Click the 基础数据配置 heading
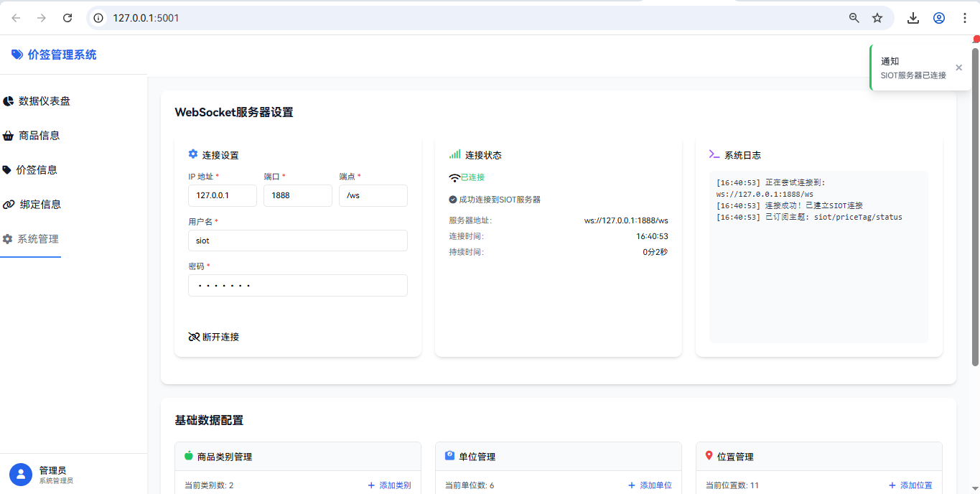Screen dimensions: 980x494 click(209, 420)
